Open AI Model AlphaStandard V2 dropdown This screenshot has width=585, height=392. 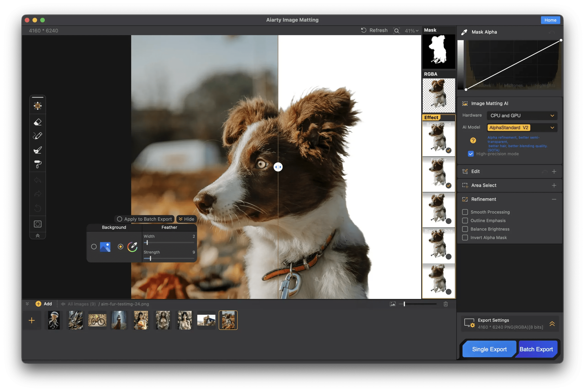522,127
